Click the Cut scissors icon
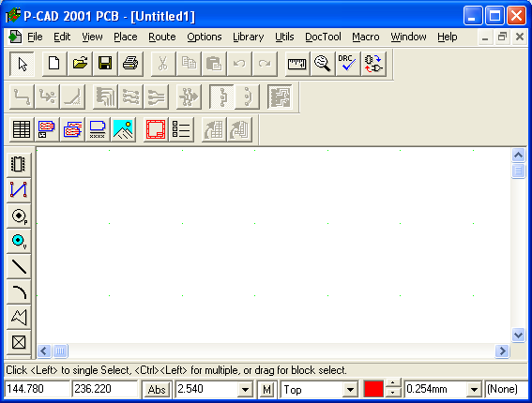Viewport: 532px width, 403px height. click(163, 64)
